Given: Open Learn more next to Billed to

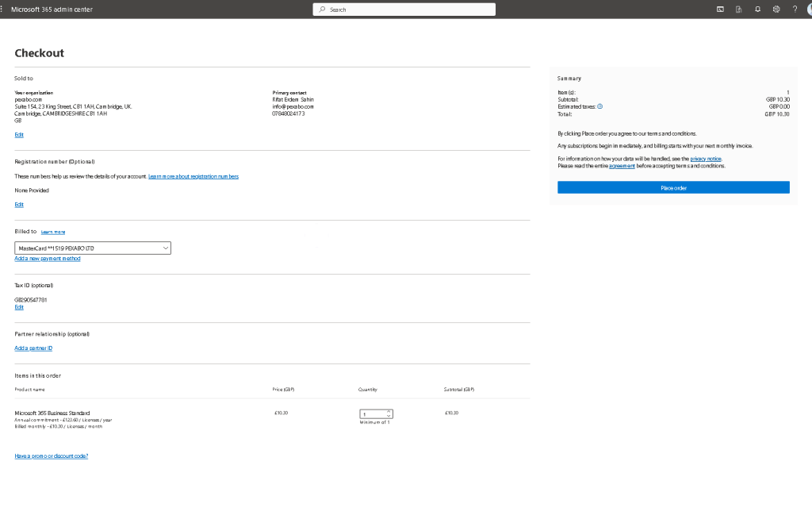Looking at the screenshot, I should [53, 232].
